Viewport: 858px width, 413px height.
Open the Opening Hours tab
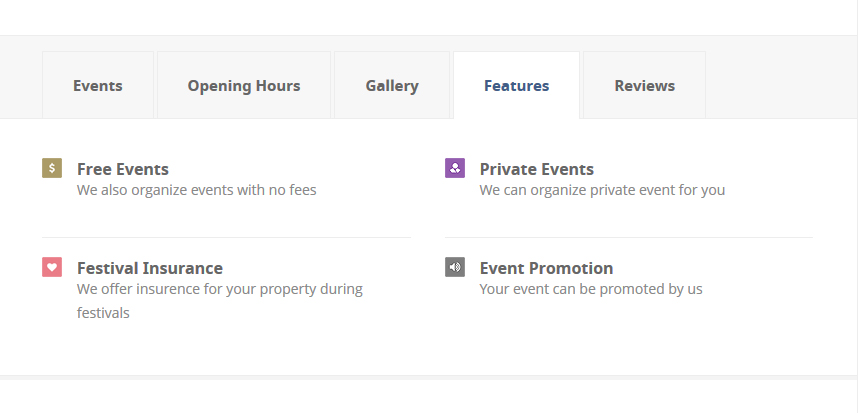point(244,85)
